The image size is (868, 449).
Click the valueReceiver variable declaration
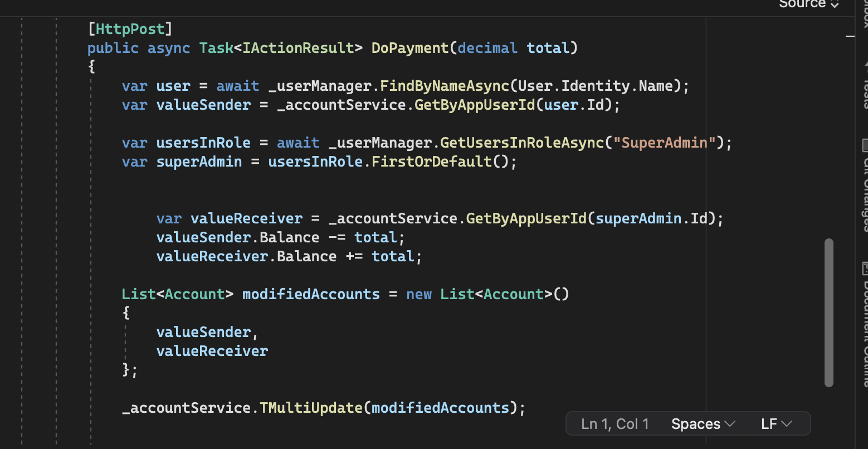click(x=246, y=218)
